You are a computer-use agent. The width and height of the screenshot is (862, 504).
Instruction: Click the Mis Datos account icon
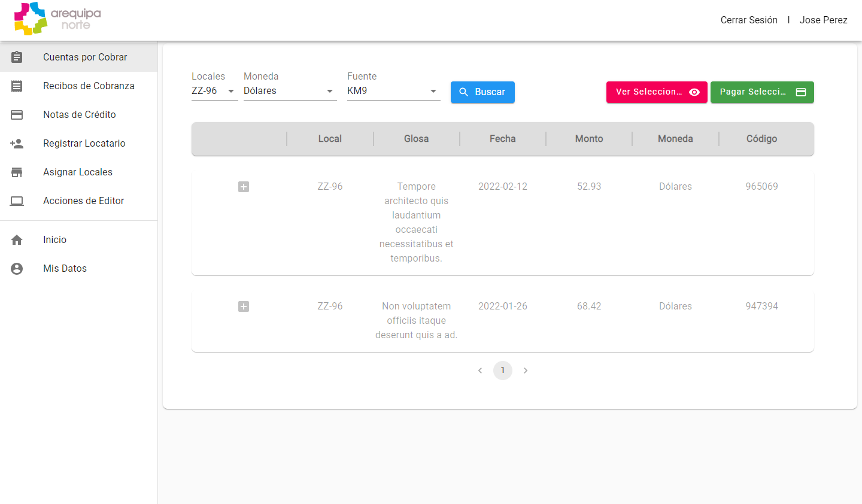[17, 269]
